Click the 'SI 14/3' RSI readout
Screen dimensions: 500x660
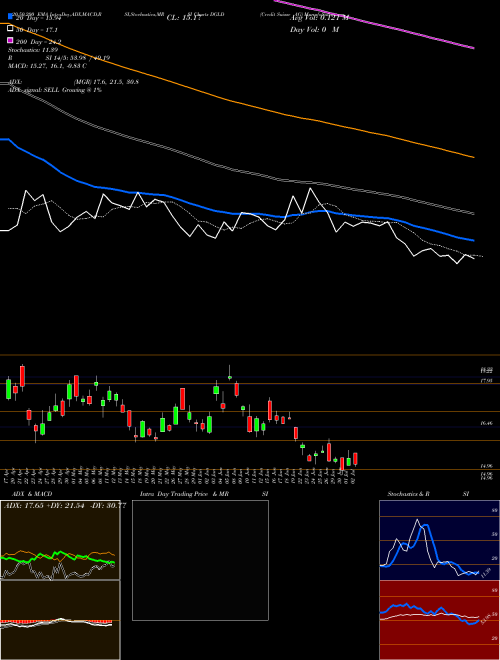coord(77,58)
